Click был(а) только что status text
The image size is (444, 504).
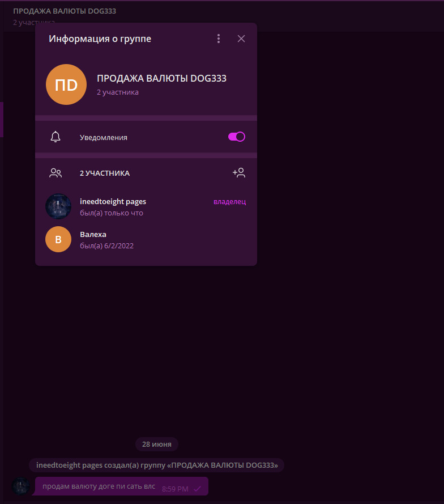click(112, 213)
